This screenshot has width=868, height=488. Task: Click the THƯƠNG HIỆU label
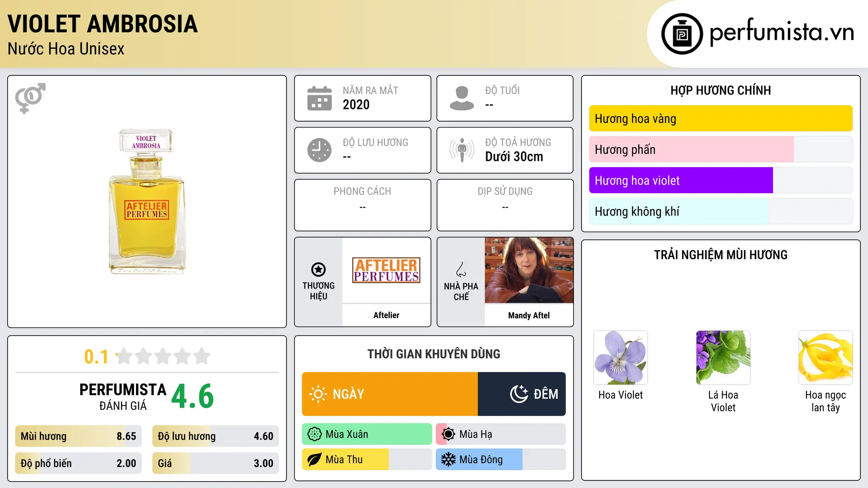318,291
